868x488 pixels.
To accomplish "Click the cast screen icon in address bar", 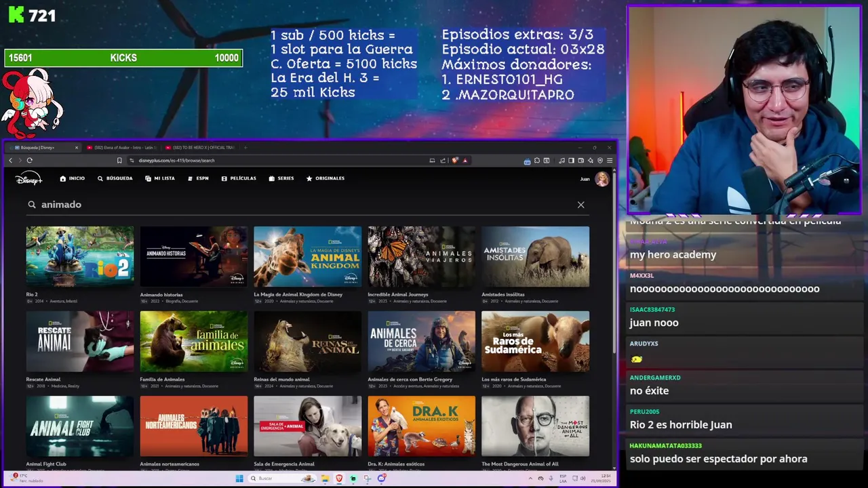I will coord(432,161).
